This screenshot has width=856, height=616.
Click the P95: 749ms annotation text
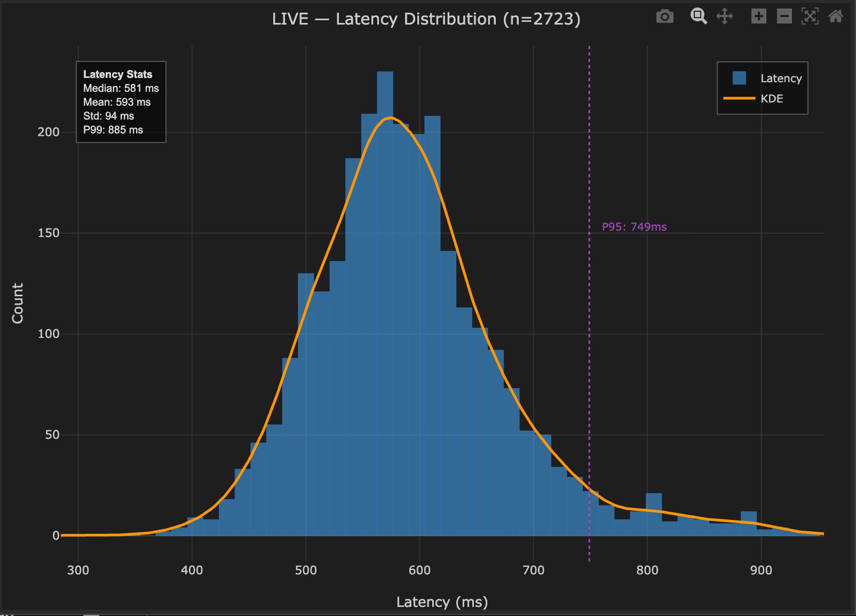pos(634,226)
